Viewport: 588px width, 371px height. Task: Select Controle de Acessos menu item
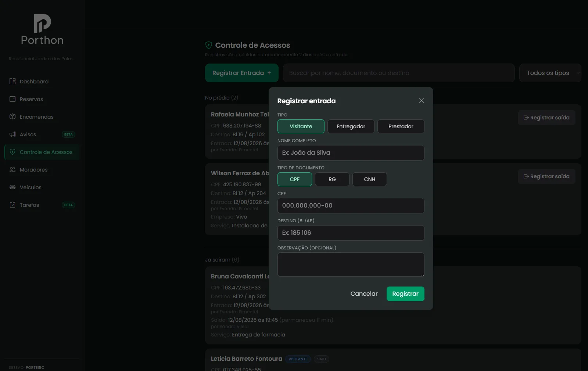(x=42, y=152)
